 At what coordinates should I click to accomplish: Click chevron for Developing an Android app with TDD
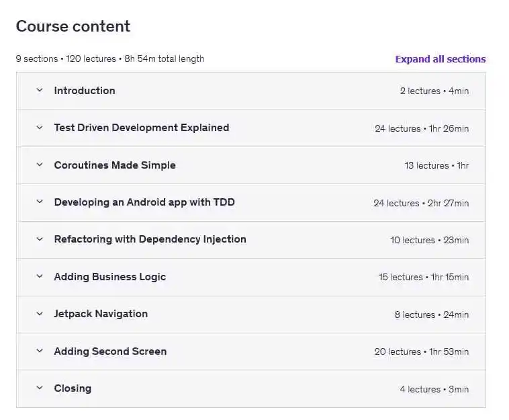coord(40,202)
